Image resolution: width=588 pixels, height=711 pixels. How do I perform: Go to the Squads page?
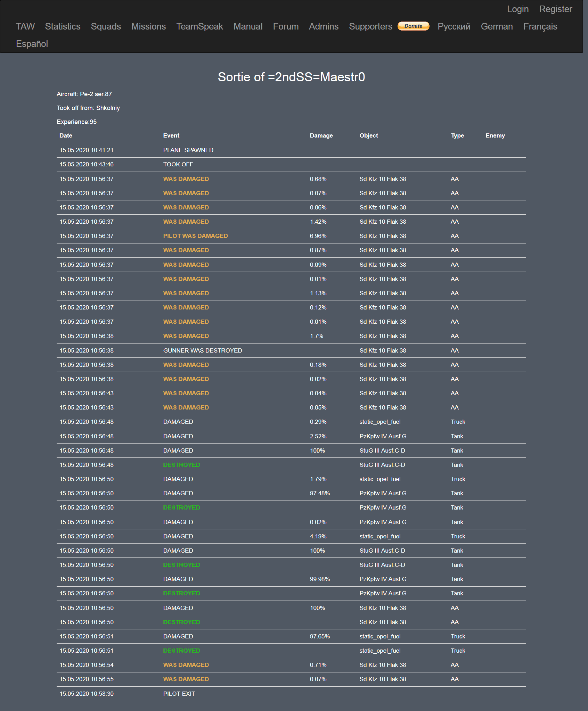click(106, 26)
